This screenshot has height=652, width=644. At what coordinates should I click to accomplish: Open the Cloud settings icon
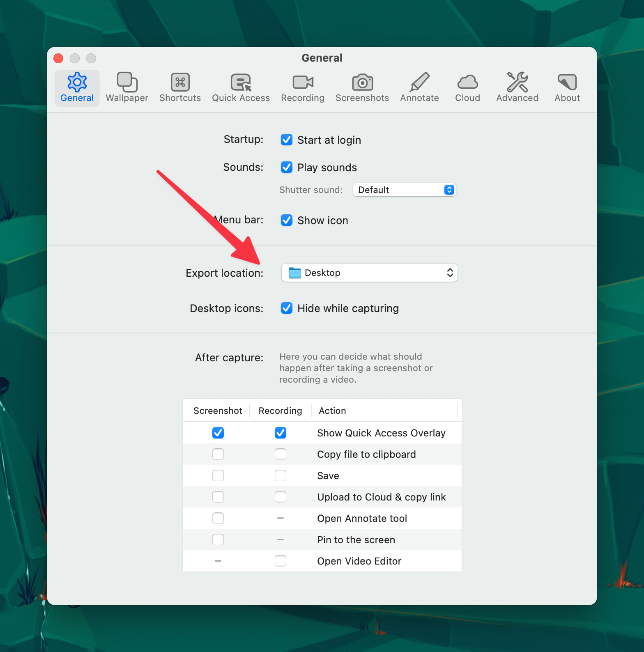[467, 82]
